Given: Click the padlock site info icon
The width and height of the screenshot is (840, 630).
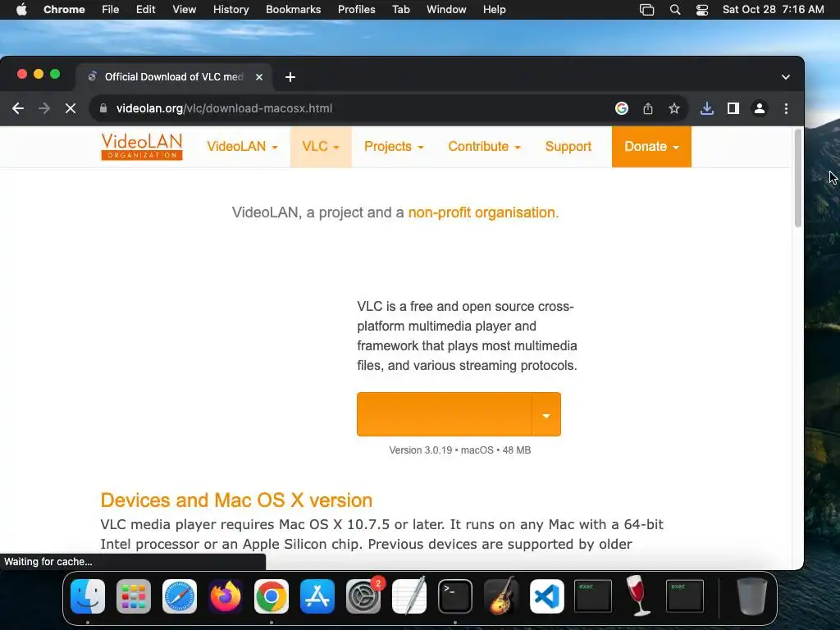Looking at the screenshot, I should 103,108.
